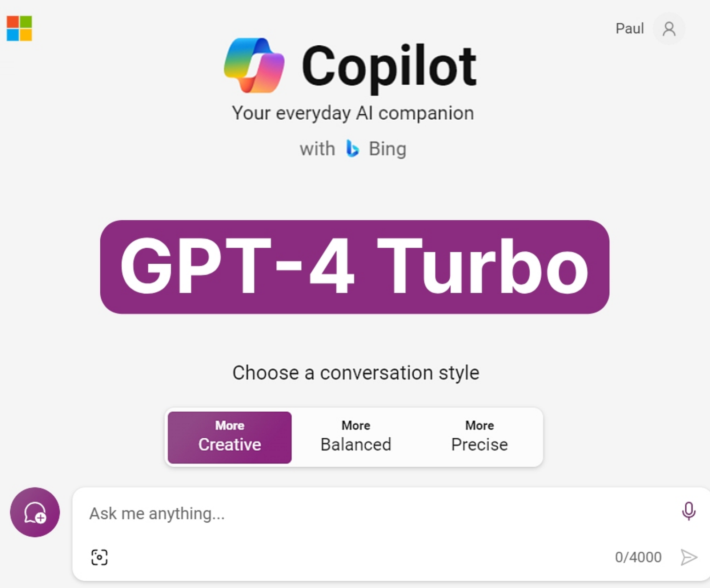Select the More Creative conversation style

230,437
